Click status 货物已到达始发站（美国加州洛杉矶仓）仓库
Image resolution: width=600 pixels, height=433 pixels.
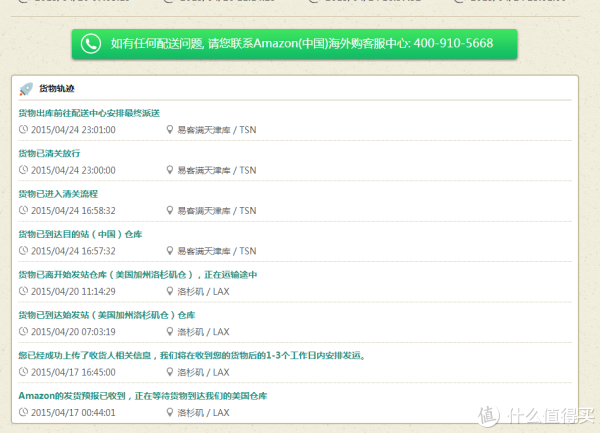point(107,315)
